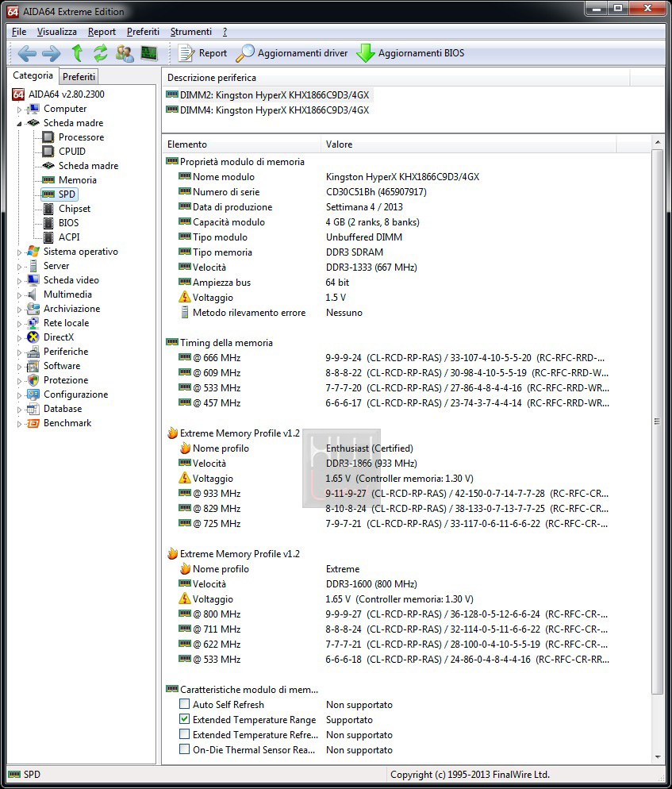Expand the Benchmark tree node
Screen dimensions: 672x789
click(19, 424)
